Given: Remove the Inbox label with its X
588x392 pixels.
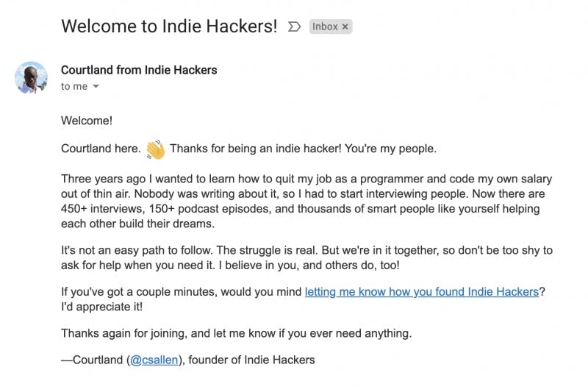Looking at the screenshot, I should pyautogui.click(x=345, y=26).
